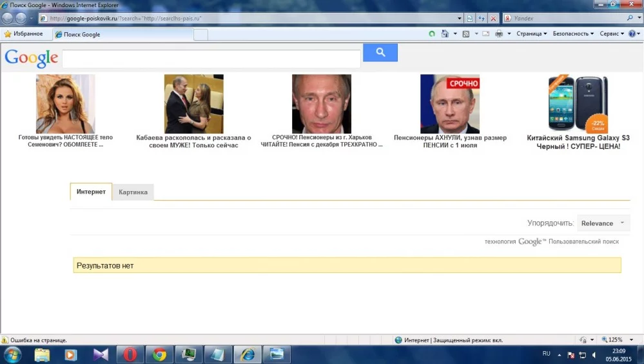644x364 pixels.
Task: Select the Поиск Google tab
Action: point(122,35)
